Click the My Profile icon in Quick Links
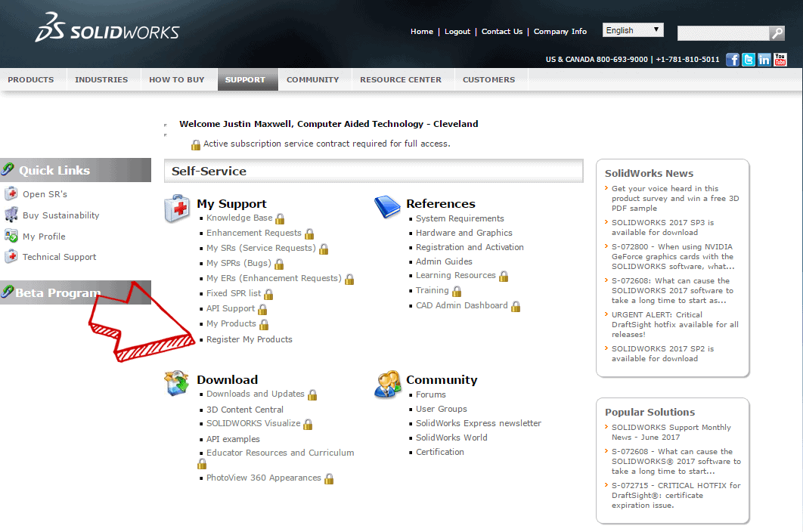Screen dimensions: 803x532 tap(11, 236)
